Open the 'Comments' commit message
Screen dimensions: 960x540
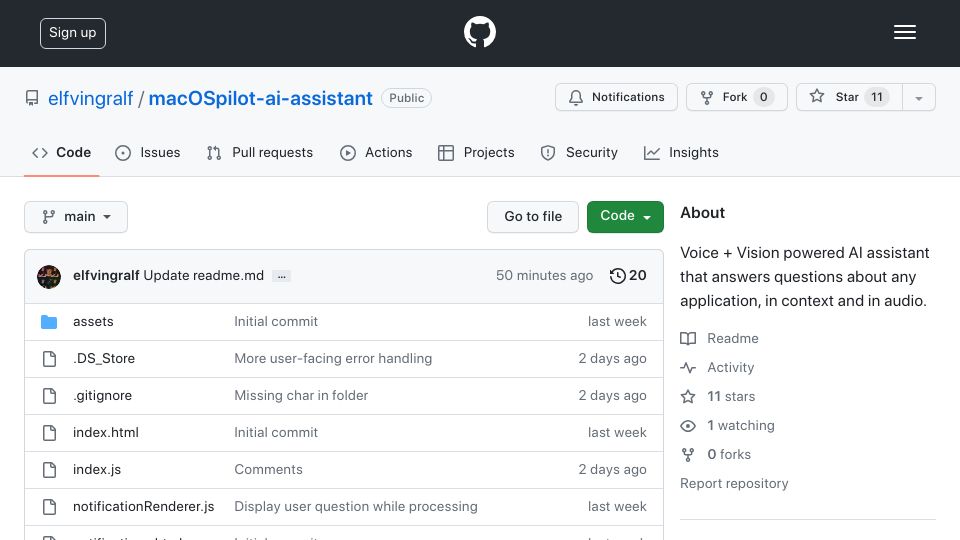click(268, 470)
